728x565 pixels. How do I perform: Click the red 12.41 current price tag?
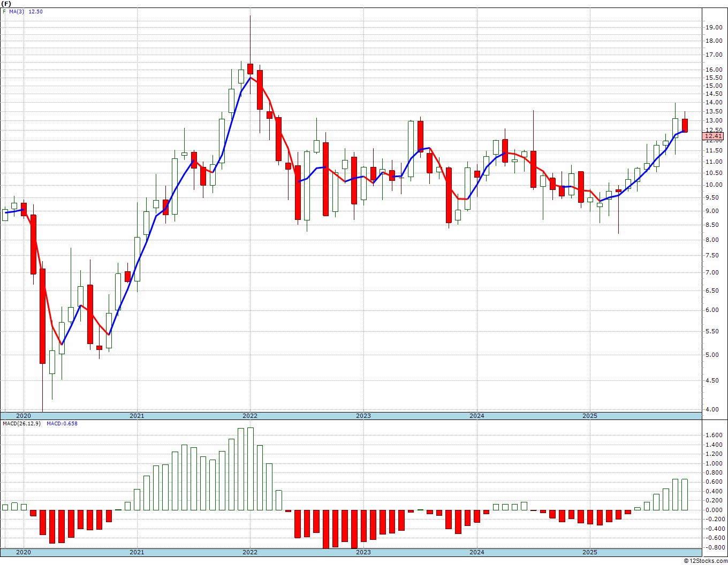pyautogui.click(x=714, y=136)
